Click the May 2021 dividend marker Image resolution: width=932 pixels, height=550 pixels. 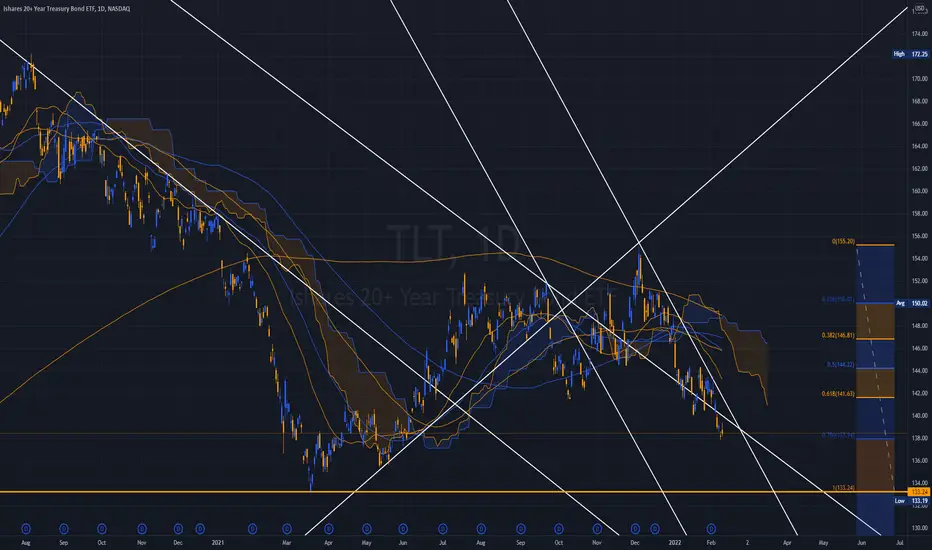(x=367, y=529)
